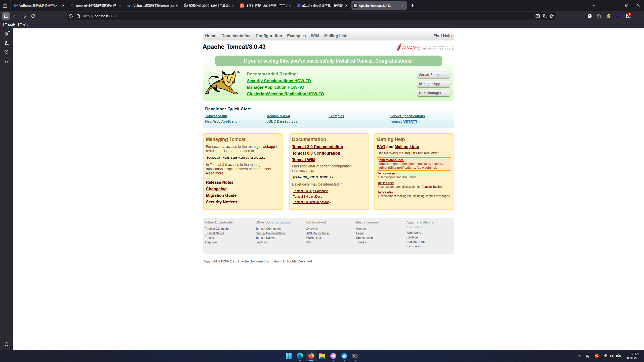Toggle the sidebar panel button
Image resolution: width=644 pixels, height=362 pixels.
6,16
